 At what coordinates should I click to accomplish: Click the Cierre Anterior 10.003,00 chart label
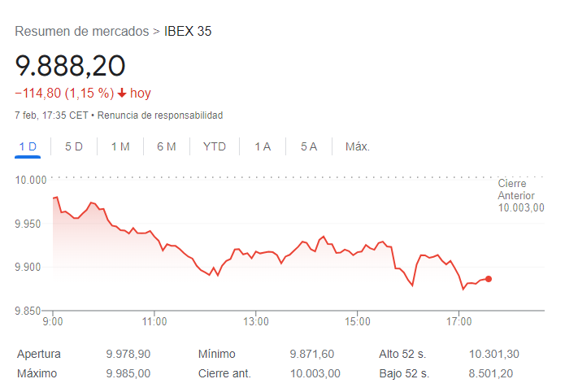point(520,196)
